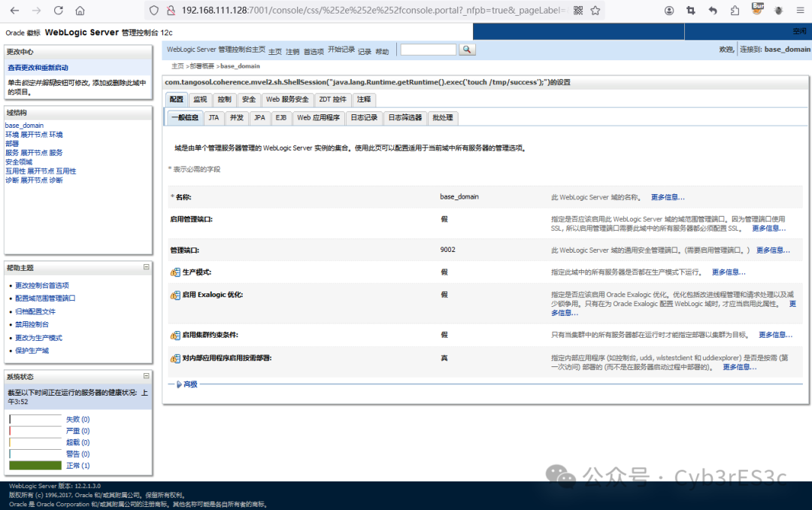The image size is (812, 510).
Task: Click the search magnifier button
Action: coord(467,50)
